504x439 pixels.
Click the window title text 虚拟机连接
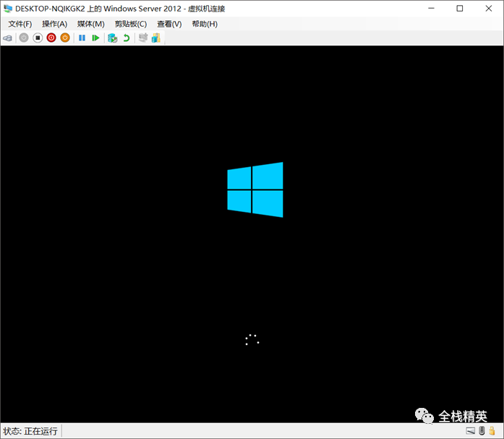click(x=206, y=9)
